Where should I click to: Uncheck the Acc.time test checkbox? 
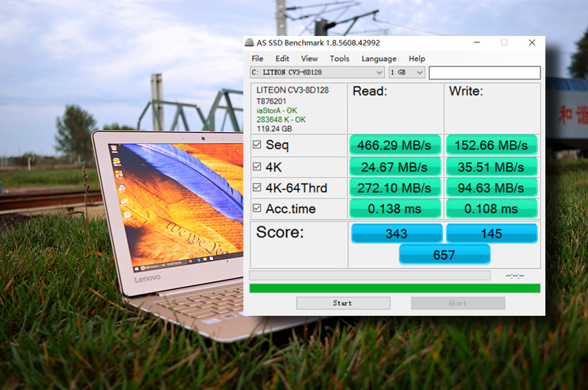click(x=257, y=209)
